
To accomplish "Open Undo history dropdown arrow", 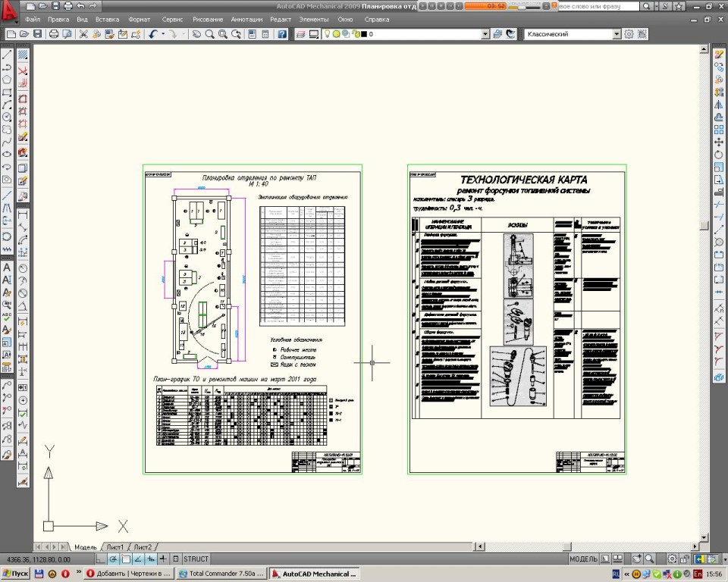I will click(162, 34).
